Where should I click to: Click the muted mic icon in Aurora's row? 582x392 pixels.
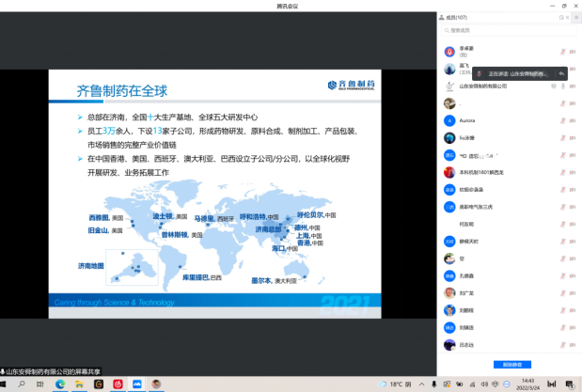pos(562,120)
